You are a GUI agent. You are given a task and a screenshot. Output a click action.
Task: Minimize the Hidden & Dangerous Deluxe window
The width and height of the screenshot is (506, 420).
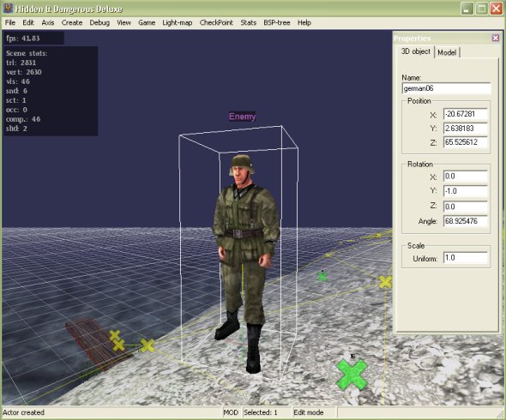pos(467,9)
